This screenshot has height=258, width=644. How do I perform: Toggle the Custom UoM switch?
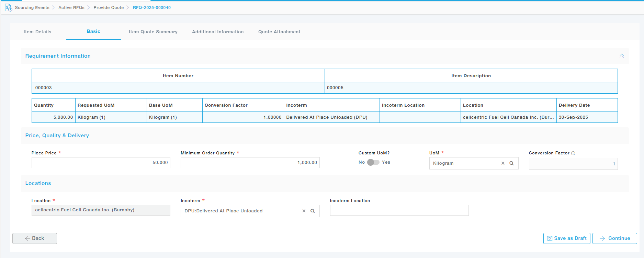pyautogui.click(x=373, y=162)
